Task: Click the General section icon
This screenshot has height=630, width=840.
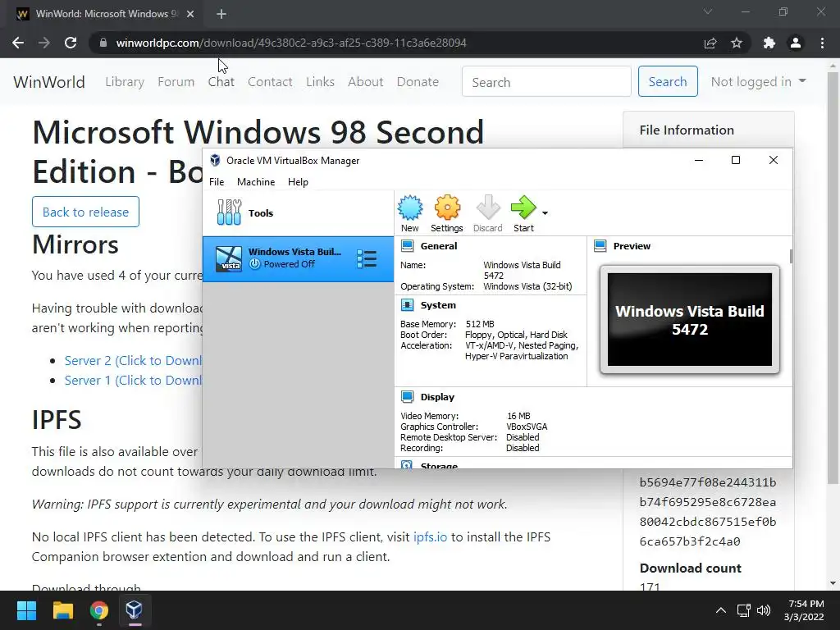Action: pyautogui.click(x=407, y=246)
